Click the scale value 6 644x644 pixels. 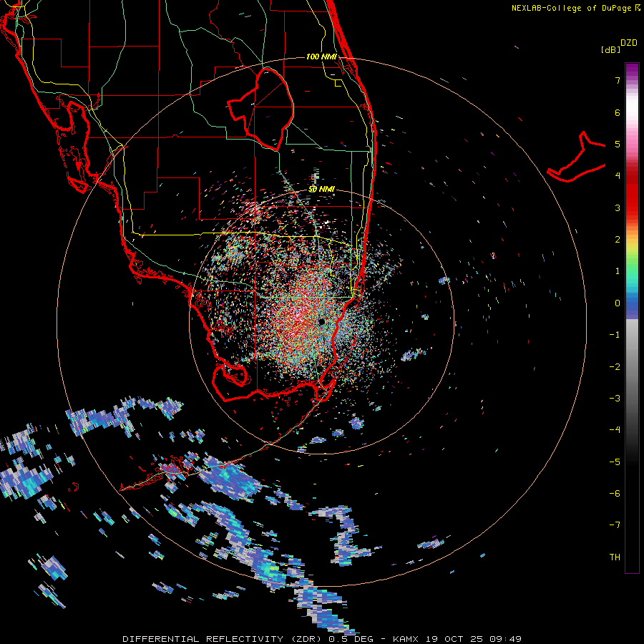coord(618,112)
